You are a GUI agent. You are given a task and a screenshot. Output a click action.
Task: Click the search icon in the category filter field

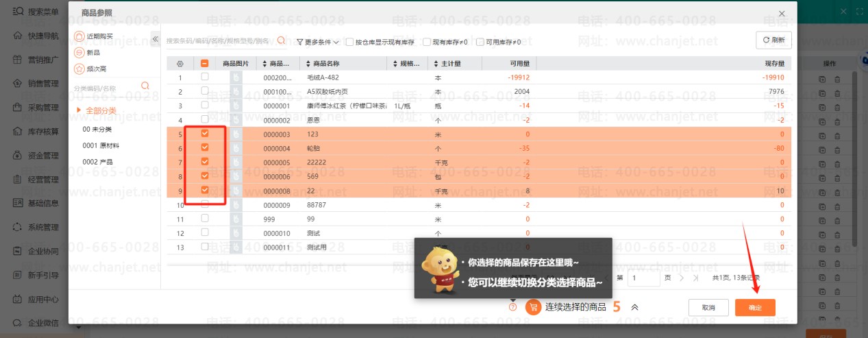[145, 86]
